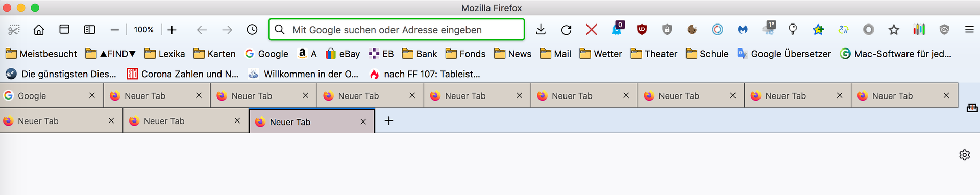Zoom out with the minus button
Screen dimensions: 980x195
[x=115, y=30]
